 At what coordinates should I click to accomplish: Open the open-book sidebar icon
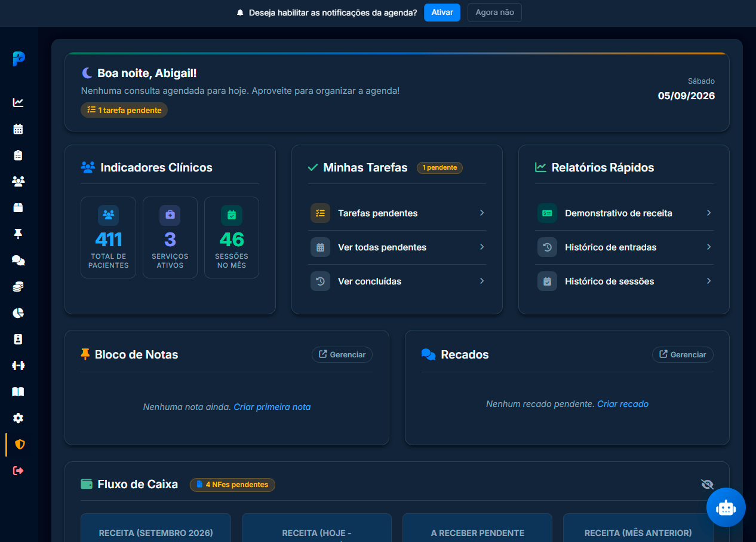(x=19, y=391)
